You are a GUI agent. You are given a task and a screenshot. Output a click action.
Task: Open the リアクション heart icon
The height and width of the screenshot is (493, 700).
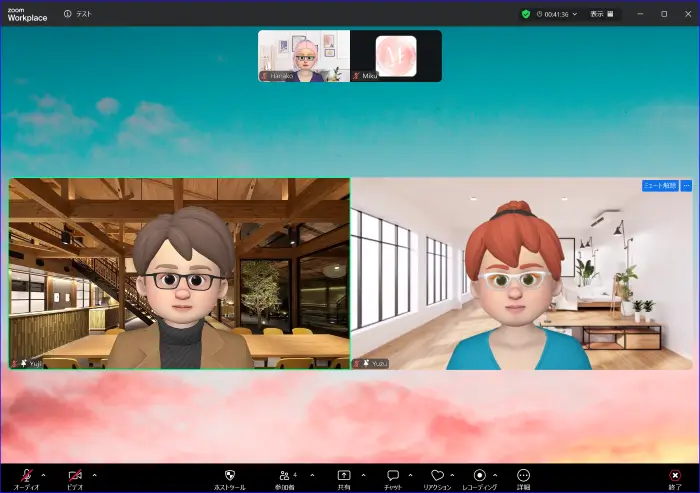(436, 476)
